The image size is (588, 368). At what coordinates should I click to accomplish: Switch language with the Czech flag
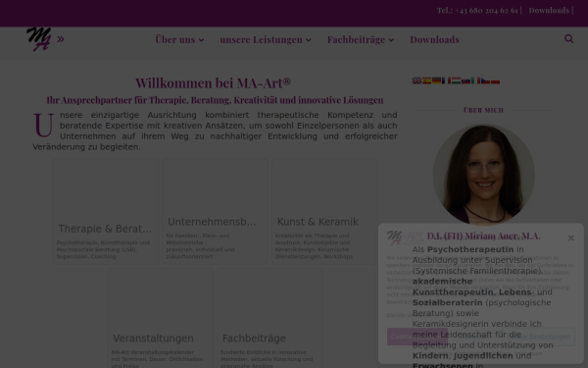coord(485,80)
